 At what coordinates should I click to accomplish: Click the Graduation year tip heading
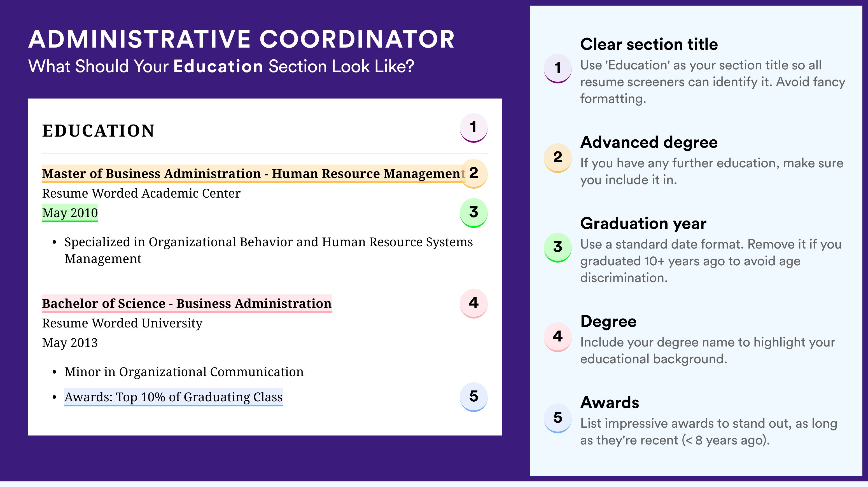click(643, 223)
